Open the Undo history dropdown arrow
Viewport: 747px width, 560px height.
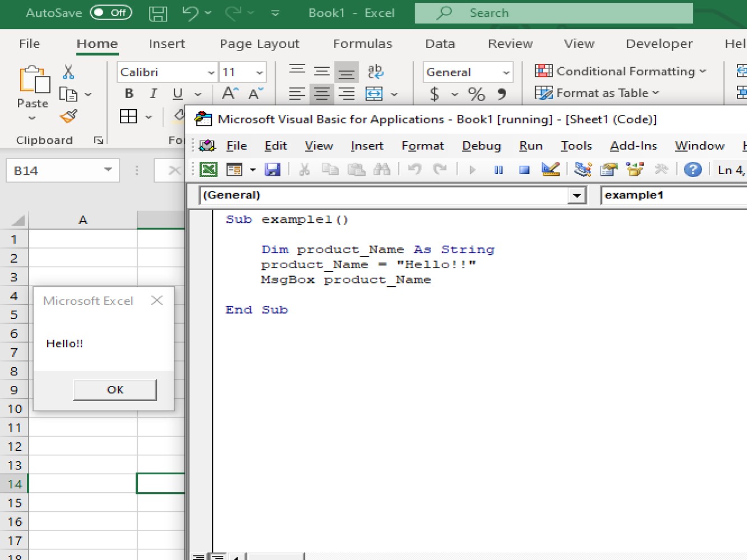(x=208, y=13)
